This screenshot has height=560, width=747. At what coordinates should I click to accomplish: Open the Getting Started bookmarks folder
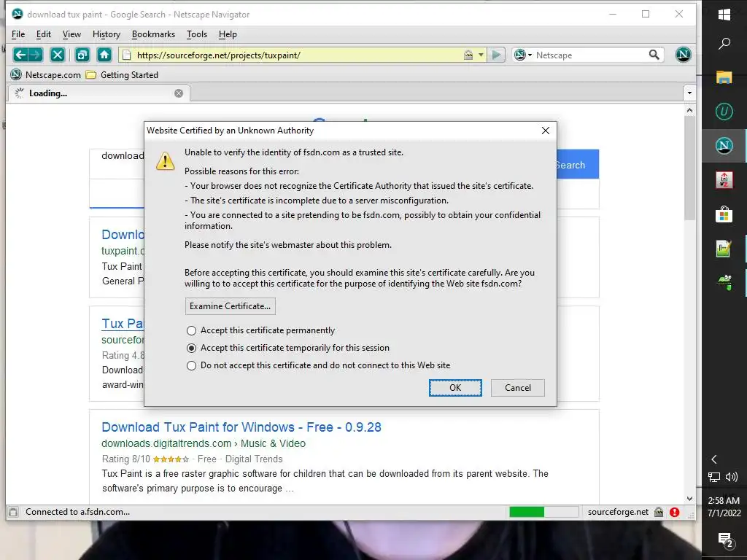(122, 75)
